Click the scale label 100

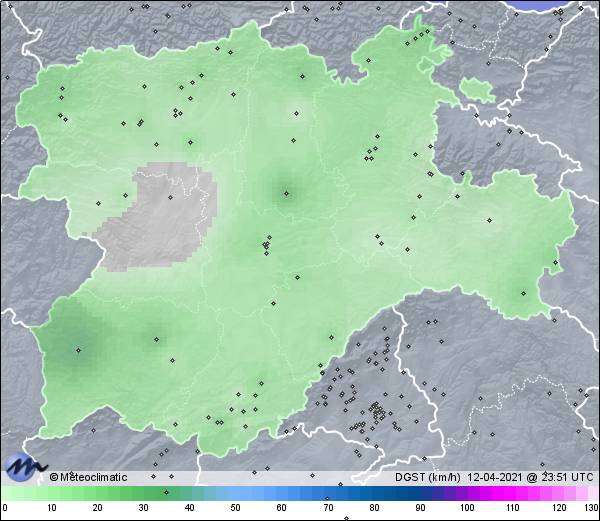click(x=467, y=508)
